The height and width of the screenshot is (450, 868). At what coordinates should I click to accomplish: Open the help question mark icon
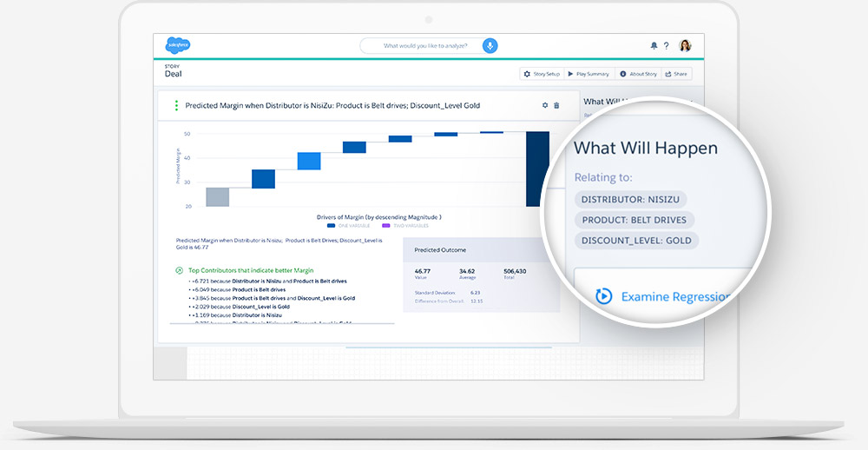coord(666,46)
